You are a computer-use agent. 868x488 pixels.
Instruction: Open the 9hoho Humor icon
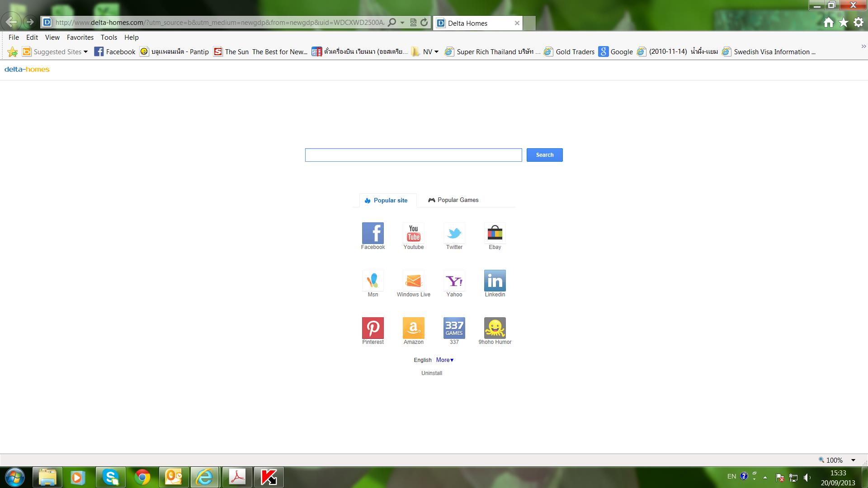(x=495, y=328)
